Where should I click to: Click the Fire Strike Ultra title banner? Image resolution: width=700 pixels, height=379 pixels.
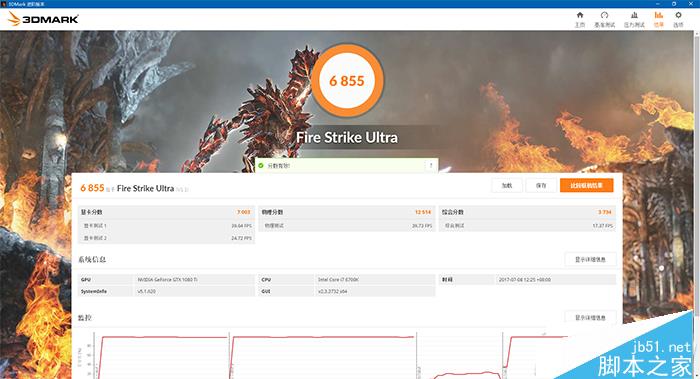[347, 137]
